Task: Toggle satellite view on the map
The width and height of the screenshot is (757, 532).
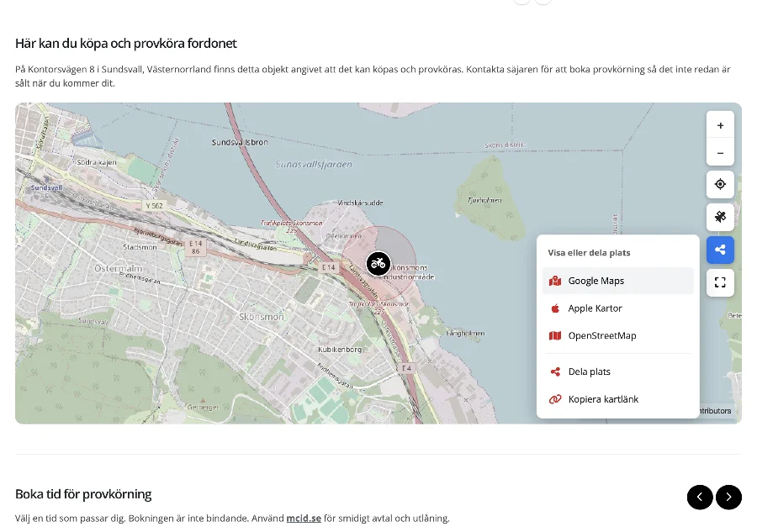Action: (x=720, y=217)
